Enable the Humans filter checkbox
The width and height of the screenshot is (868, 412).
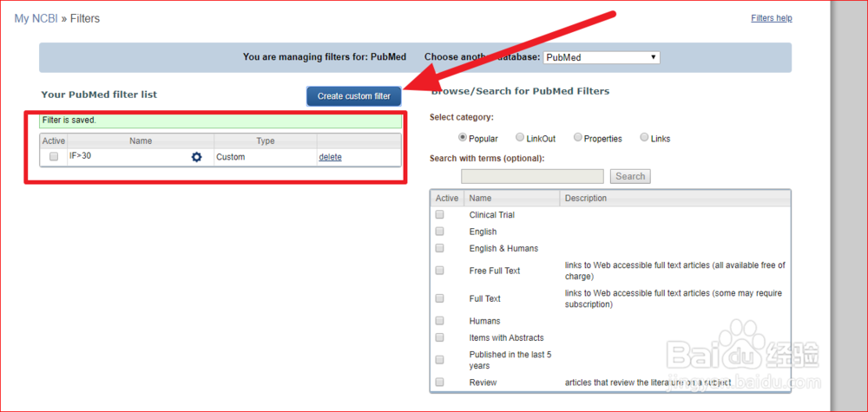point(439,321)
